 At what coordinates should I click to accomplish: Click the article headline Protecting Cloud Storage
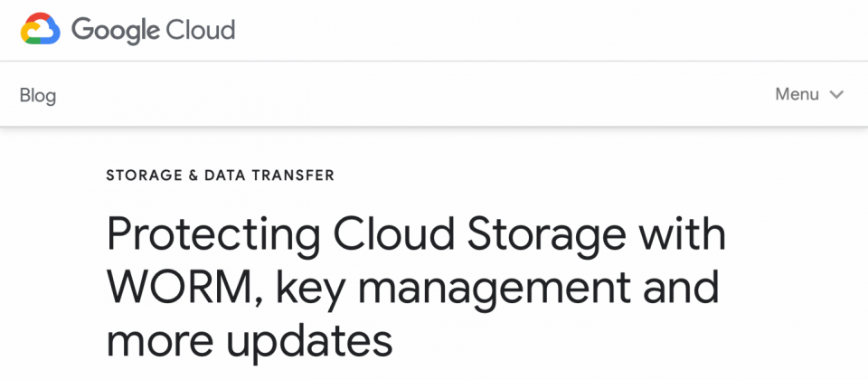point(415,288)
